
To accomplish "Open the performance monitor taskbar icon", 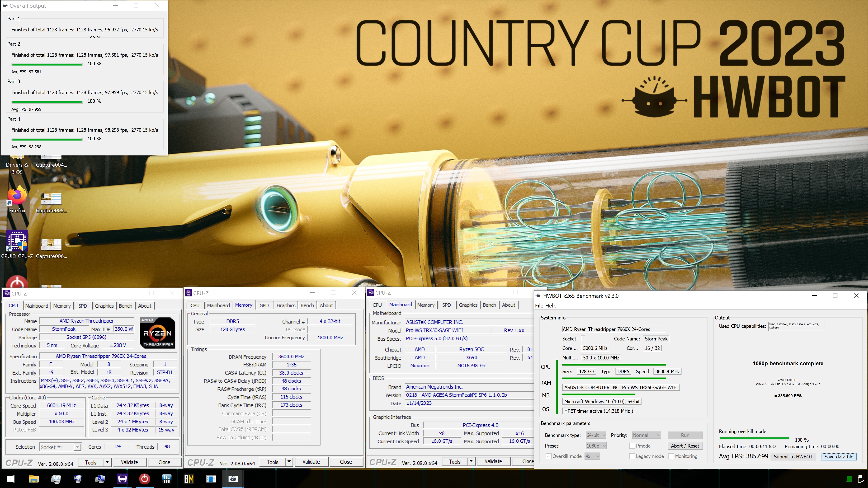I will pyautogui.click(x=56, y=479).
